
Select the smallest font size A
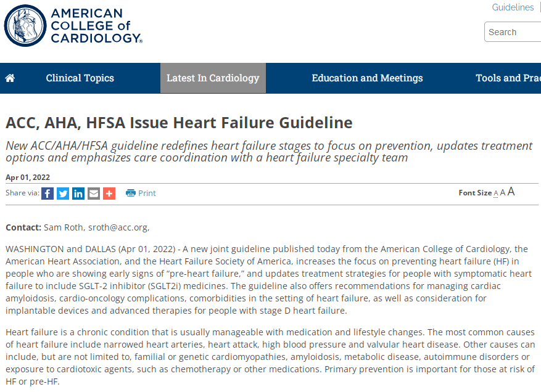point(496,194)
